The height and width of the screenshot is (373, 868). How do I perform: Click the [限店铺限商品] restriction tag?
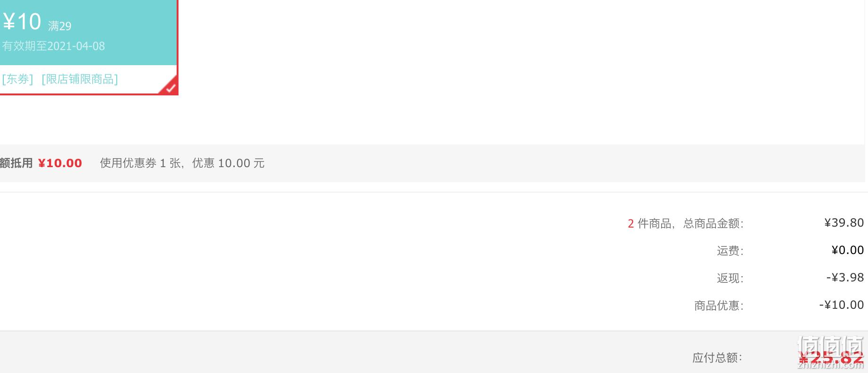tap(80, 79)
